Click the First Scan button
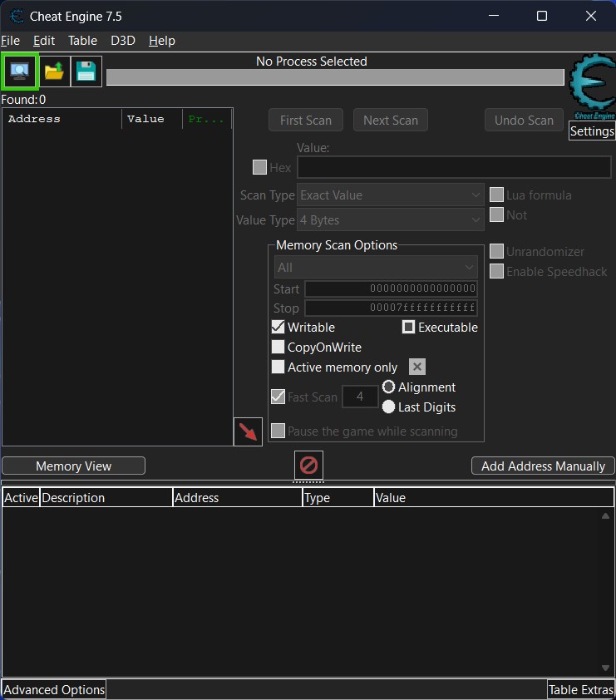The height and width of the screenshot is (700, 616). (306, 120)
